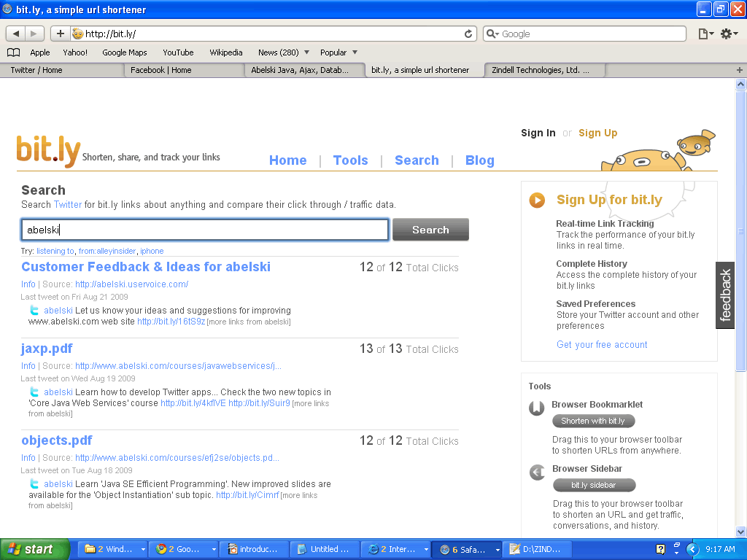The height and width of the screenshot is (560, 747).
Task: Expand the Safari taskbar group
Action: coord(498,550)
